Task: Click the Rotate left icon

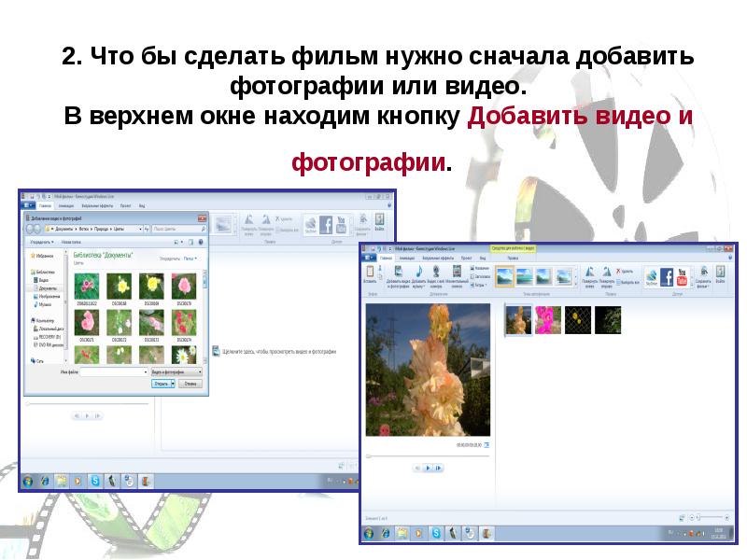Action: pyautogui.click(x=590, y=272)
